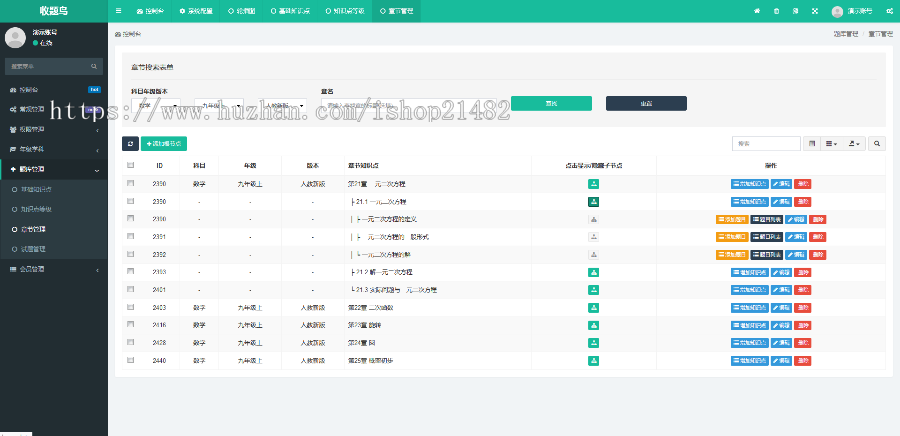This screenshot has width=900, height=436.
Task: Click orange add button in row 2392
Action: pos(732,255)
